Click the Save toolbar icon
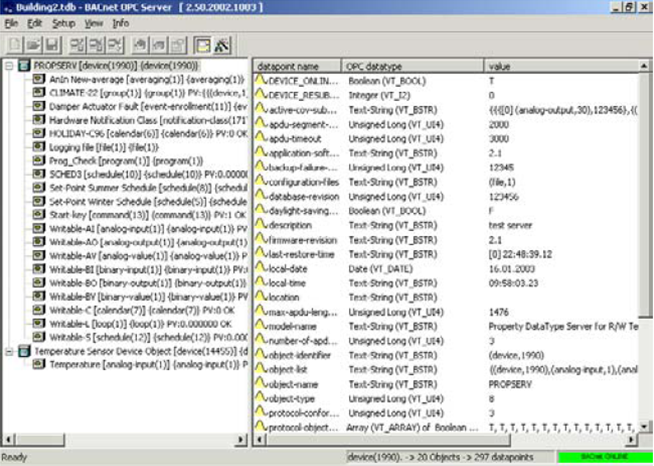Screen dimensions: 654x466 pyautogui.click(x=50, y=44)
